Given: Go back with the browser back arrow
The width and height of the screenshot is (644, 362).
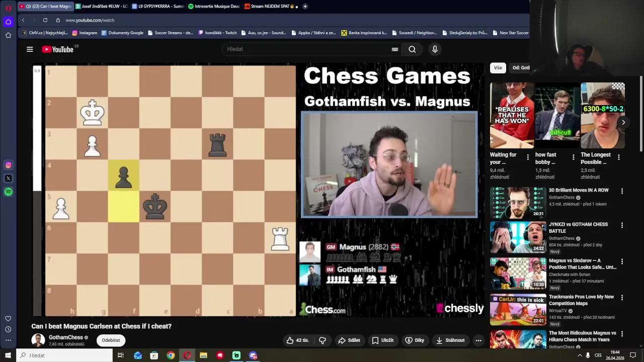Looking at the screenshot, I should (x=23, y=20).
